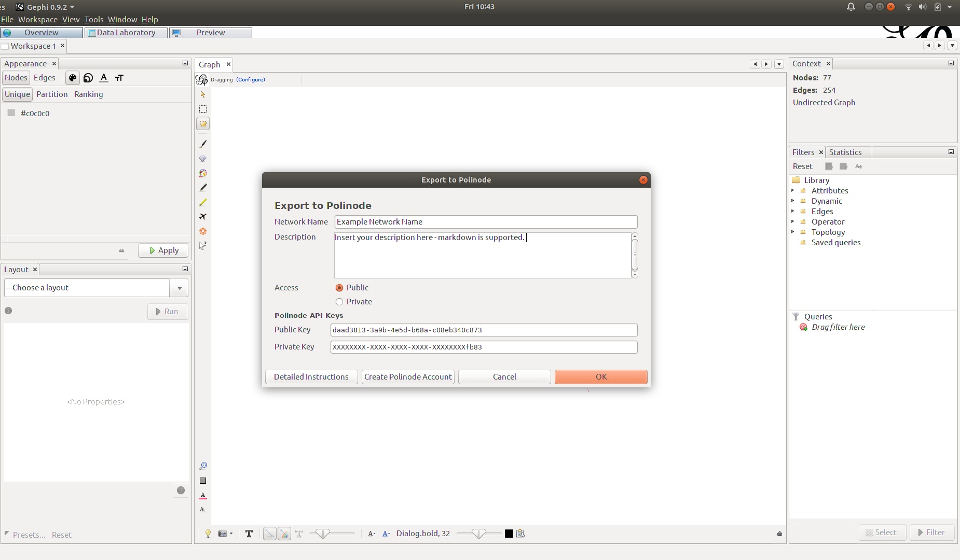Switch to Preview tab
This screenshot has height=560, width=960.
[211, 33]
